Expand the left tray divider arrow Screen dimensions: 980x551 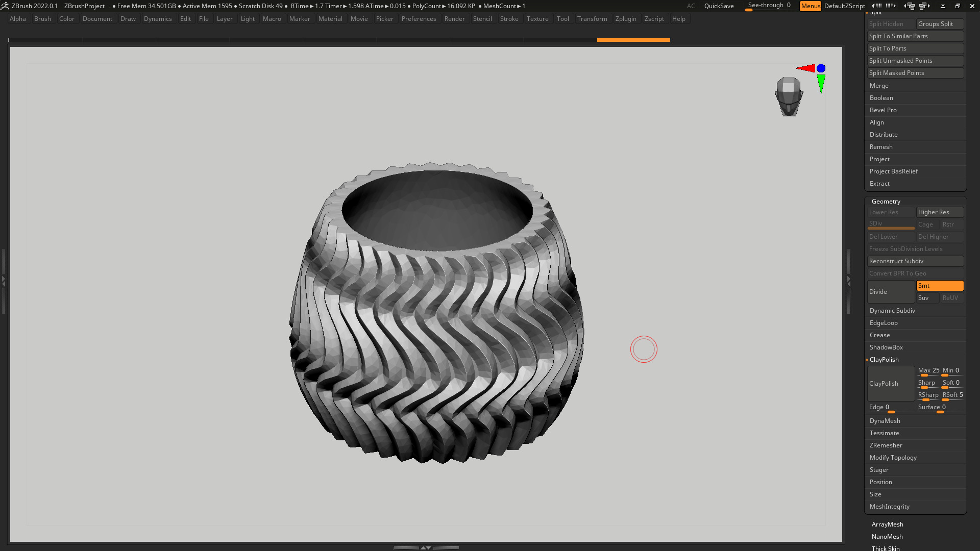(3, 281)
